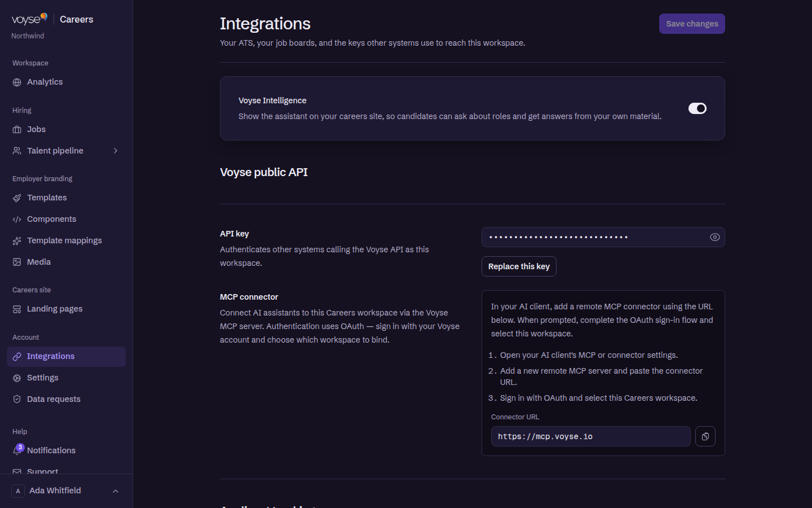Click the Media image icon
This screenshot has height=508, width=812.
pyautogui.click(x=17, y=262)
